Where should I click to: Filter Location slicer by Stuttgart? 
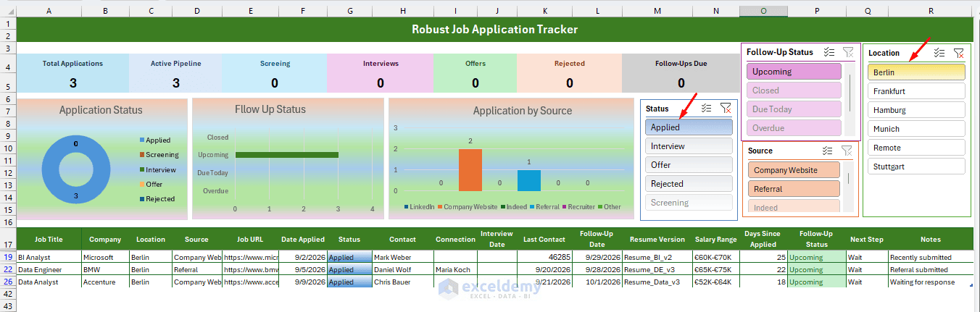click(x=916, y=166)
